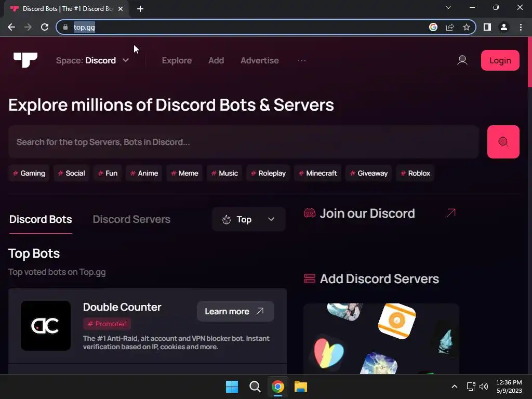Open File Explorer from taskbar

(301, 387)
